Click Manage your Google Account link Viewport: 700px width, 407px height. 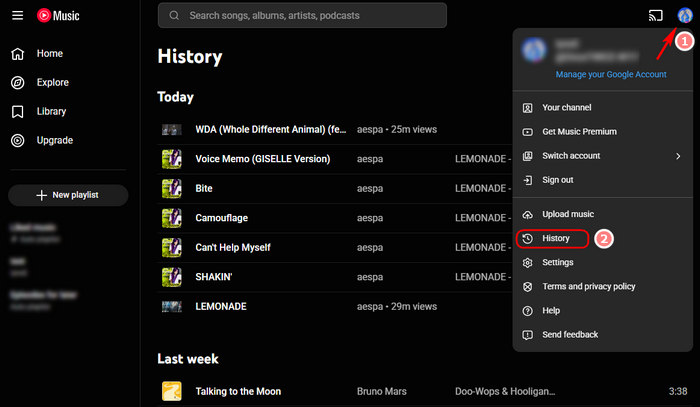[x=611, y=75]
